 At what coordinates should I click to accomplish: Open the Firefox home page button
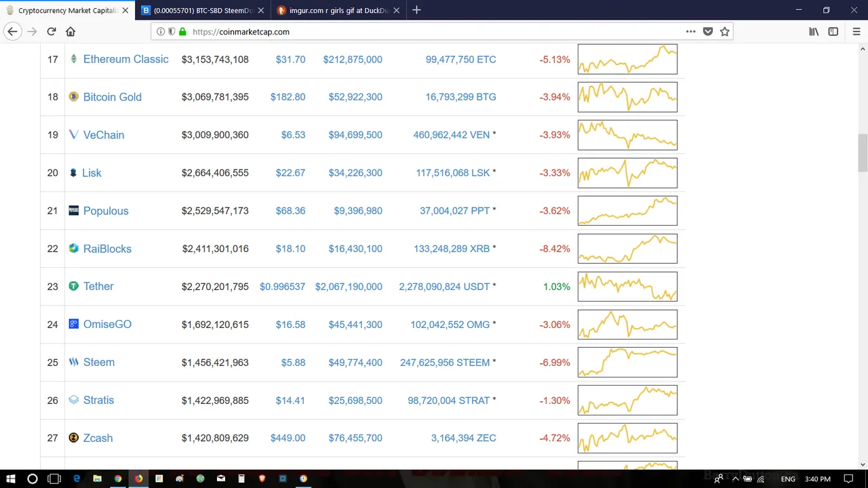[x=71, y=31]
